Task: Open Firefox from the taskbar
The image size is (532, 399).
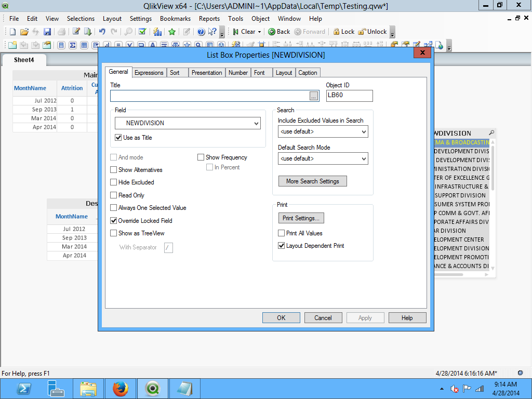Action: (121, 388)
